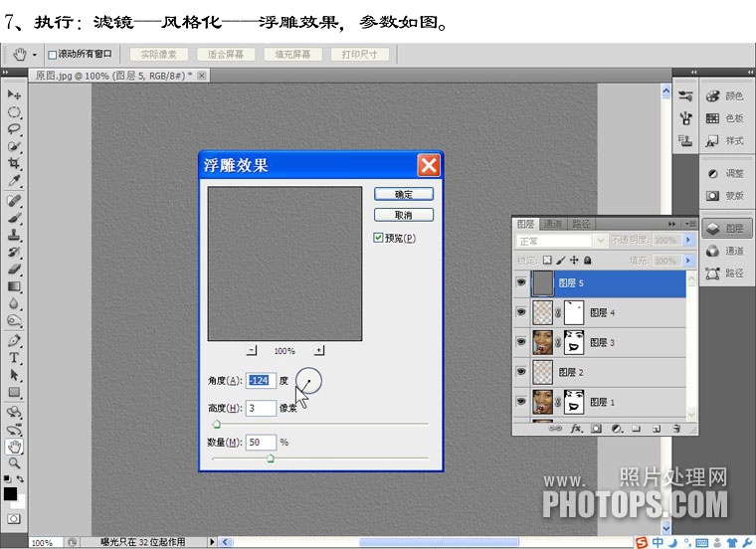The image size is (756, 549).
Task: Select the Move tool
Action: [x=14, y=94]
